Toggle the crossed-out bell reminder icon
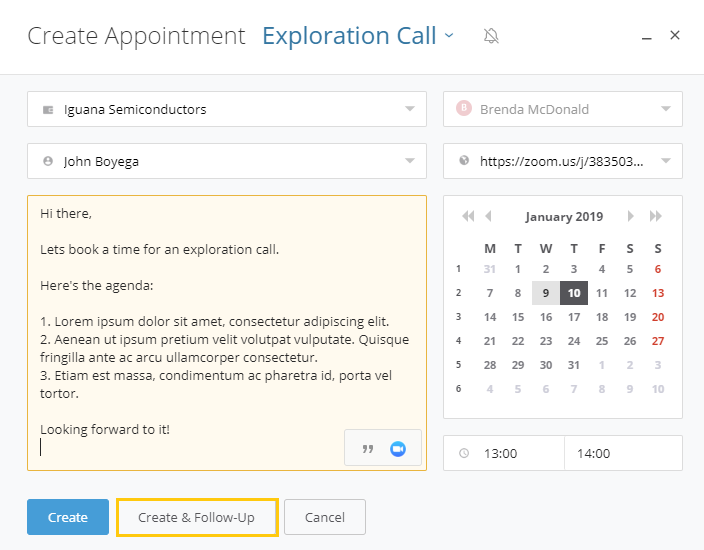 click(491, 36)
